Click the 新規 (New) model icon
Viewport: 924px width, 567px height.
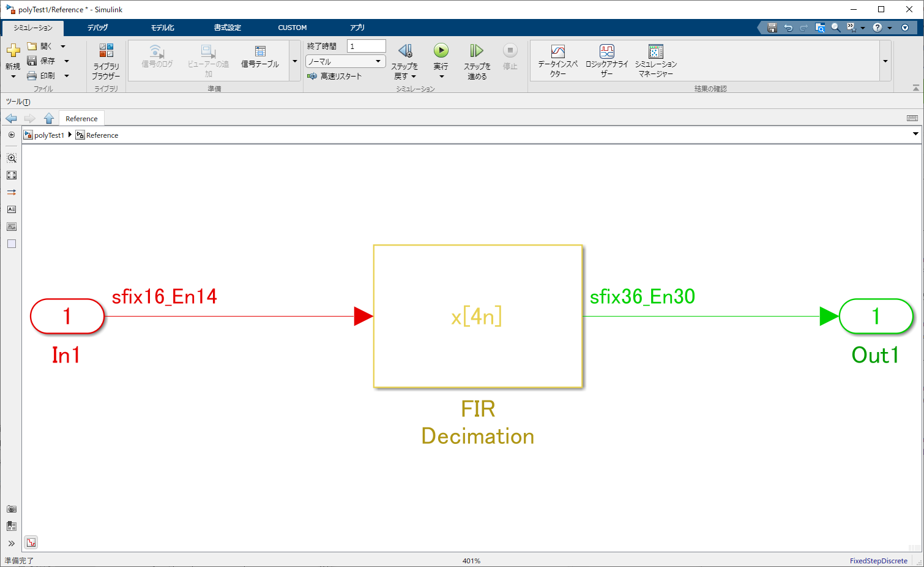point(13,50)
